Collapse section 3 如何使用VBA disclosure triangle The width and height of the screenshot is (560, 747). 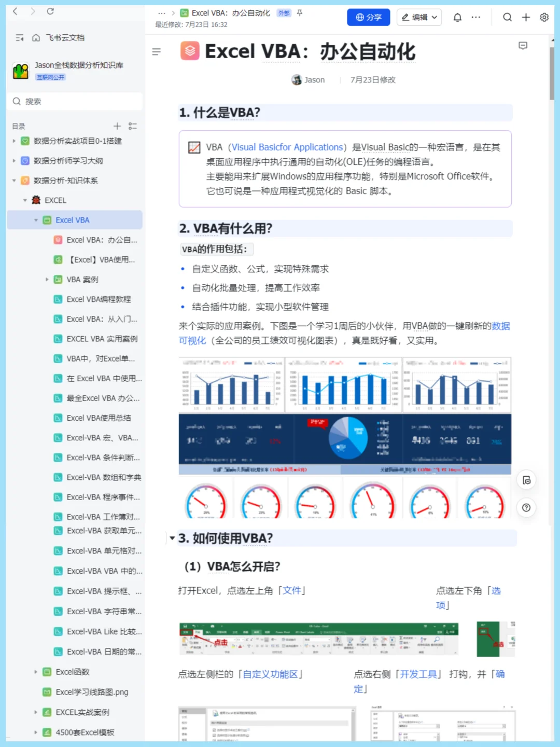(x=172, y=538)
